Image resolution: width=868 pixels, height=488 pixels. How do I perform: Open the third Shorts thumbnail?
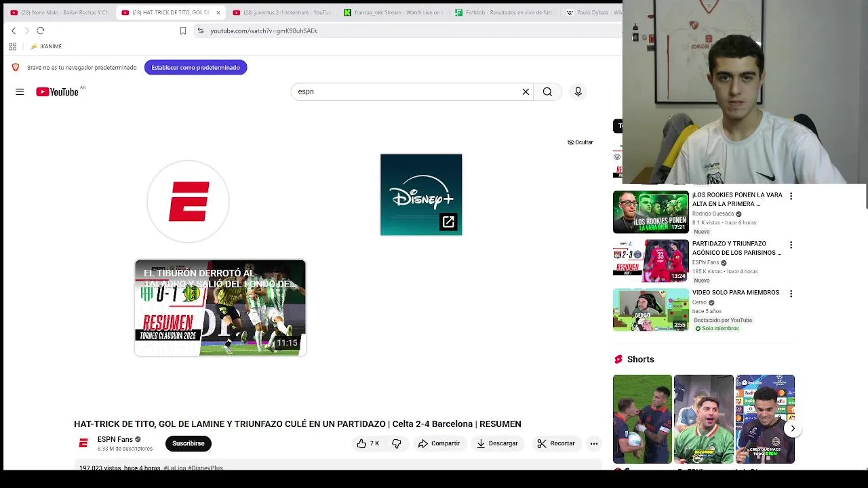coord(765,419)
